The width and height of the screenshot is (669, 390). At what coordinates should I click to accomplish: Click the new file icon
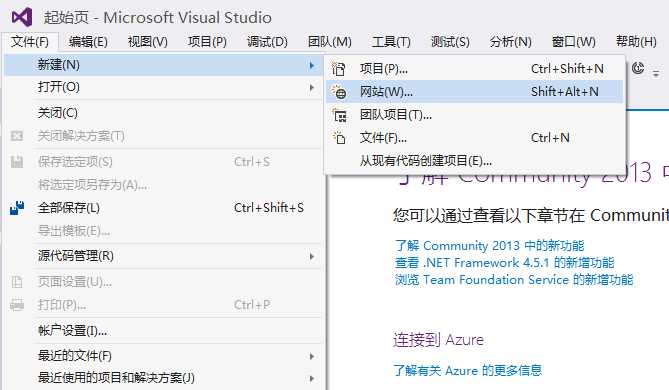pyautogui.click(x=339, y=138)
